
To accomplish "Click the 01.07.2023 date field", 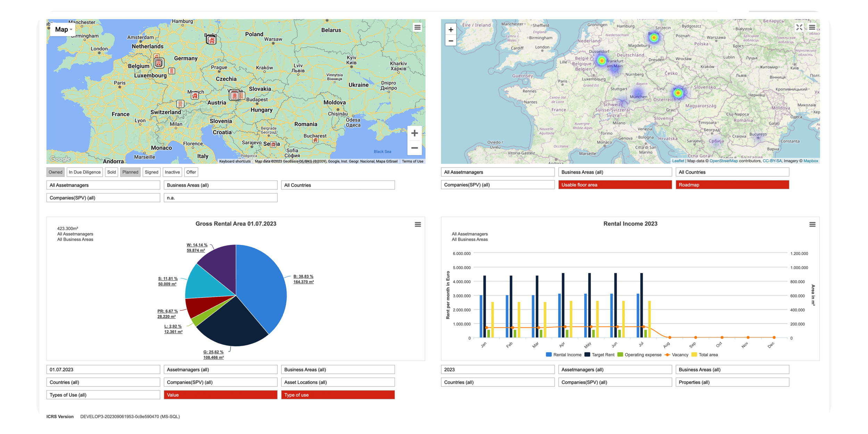I will [x=103, y=369].
